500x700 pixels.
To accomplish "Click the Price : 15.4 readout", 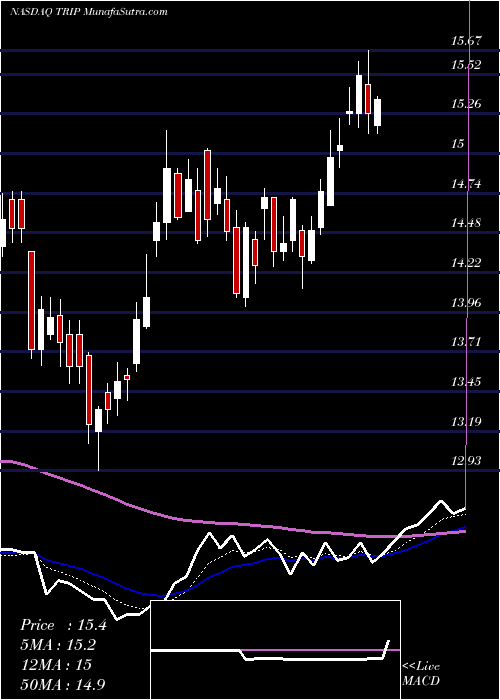I will (x=63, y=625).
